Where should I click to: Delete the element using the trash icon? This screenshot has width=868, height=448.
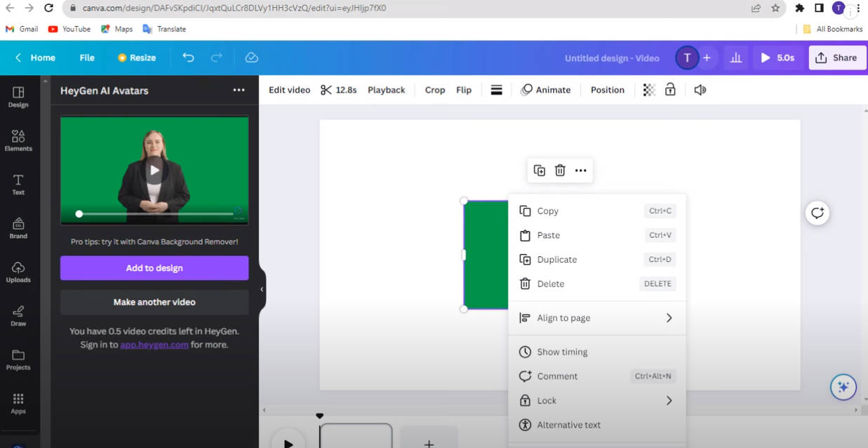pyautogui.click(x=559, y=170)
